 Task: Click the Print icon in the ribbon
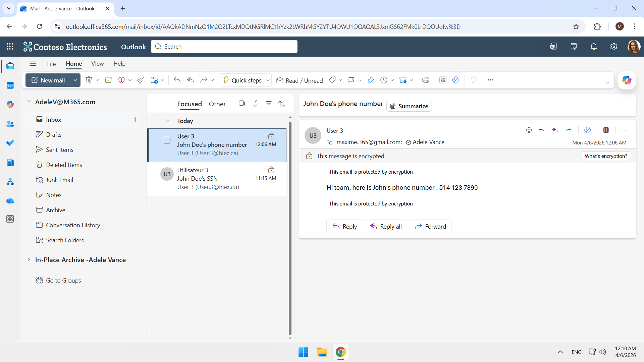click(426, 80)
